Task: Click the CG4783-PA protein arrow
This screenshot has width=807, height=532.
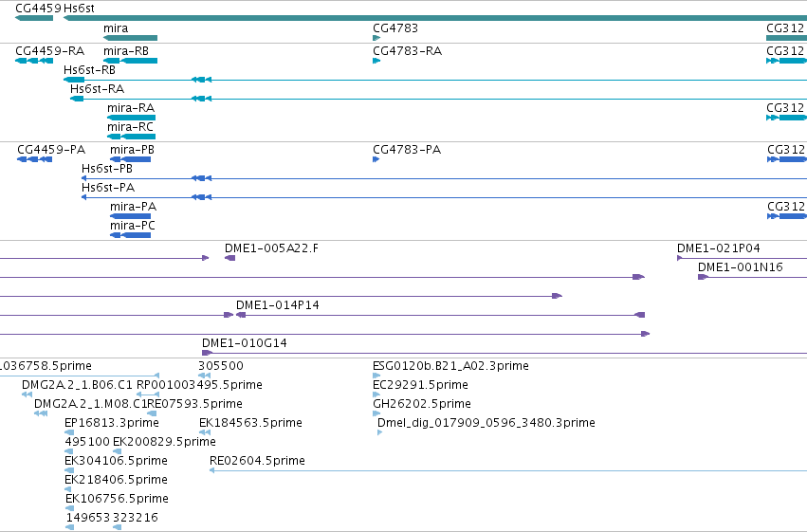Action: click(x=376, y=159)
